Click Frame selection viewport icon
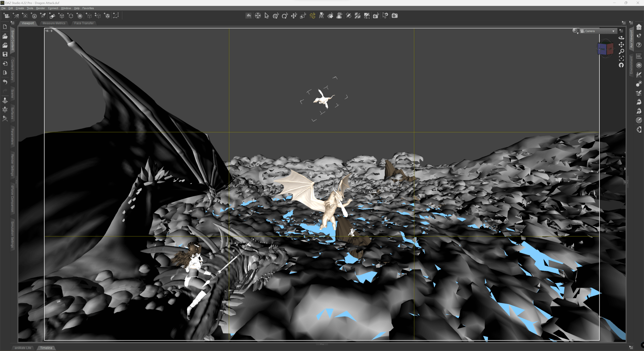 click(621, 58)
